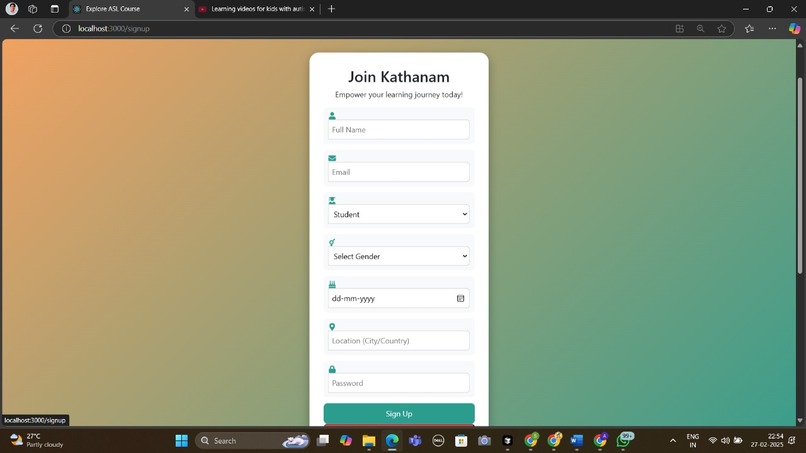Open the ENG IN language switcher
Screen dimensions: 806x453
click(x=692, y=441)
